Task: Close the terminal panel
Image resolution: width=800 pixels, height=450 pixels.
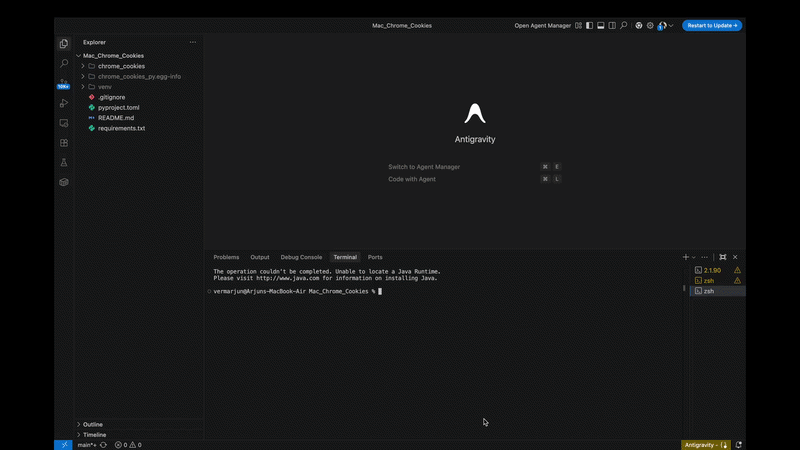Action: [735, 257]
